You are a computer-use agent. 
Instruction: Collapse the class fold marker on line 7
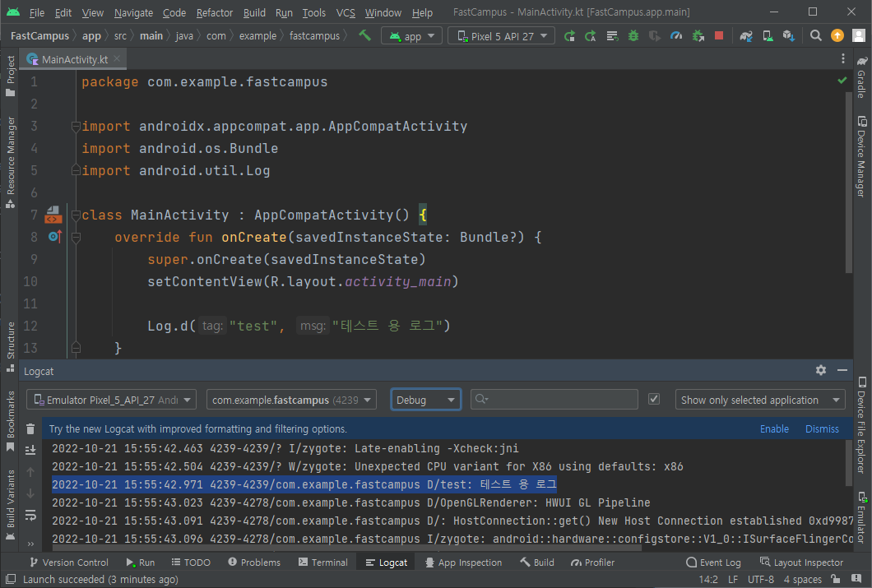76,215
